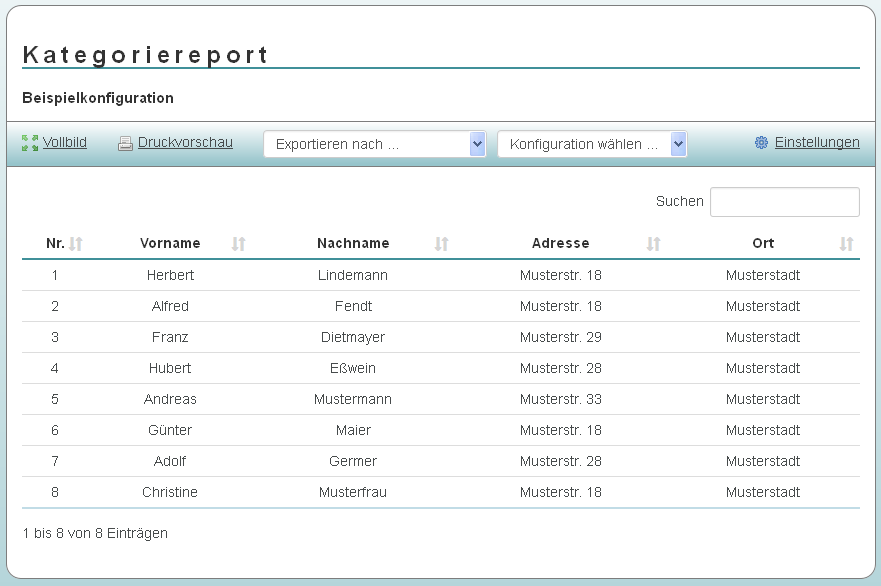Click the Mustermann cell in row 5
The image size is (881, 586).
[353, 399]
